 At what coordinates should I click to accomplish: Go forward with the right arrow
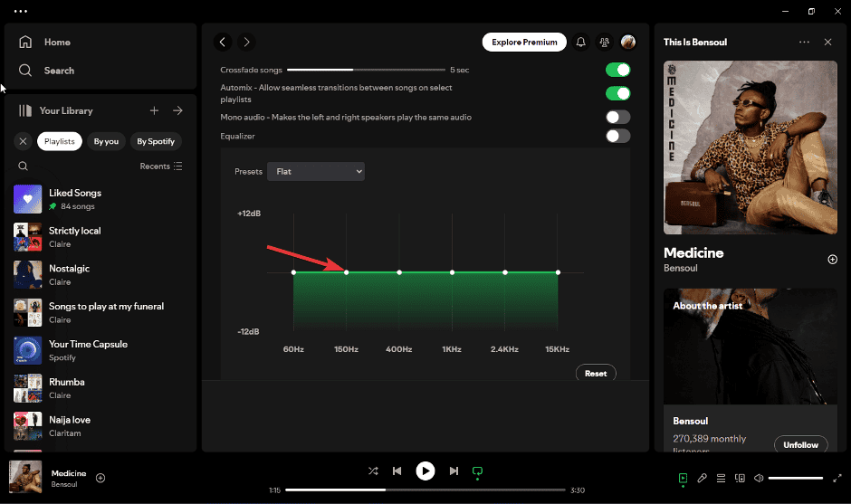pos(246,42)
